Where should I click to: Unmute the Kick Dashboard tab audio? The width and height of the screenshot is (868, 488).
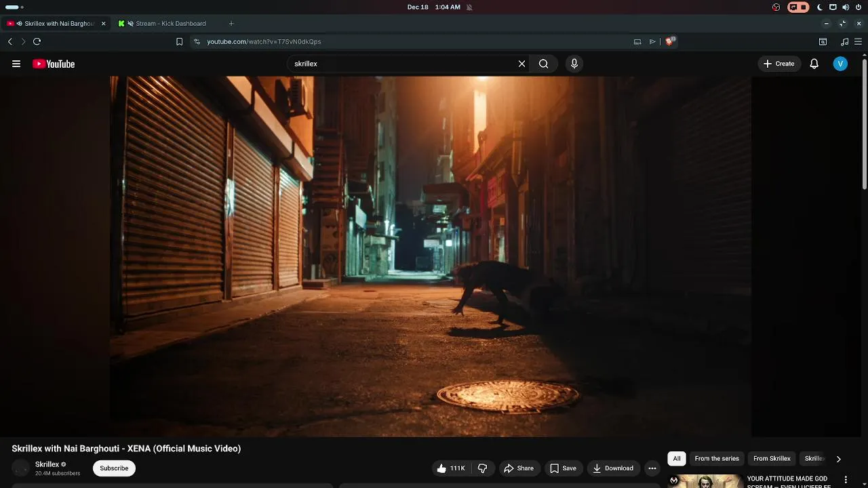[130, 24]
